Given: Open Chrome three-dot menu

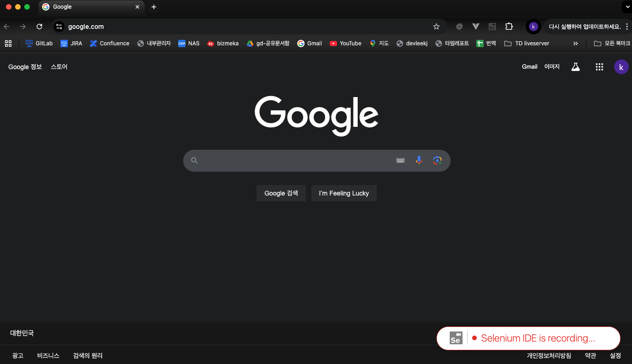Looking at the screenshot, I should (x=627, y=27).
